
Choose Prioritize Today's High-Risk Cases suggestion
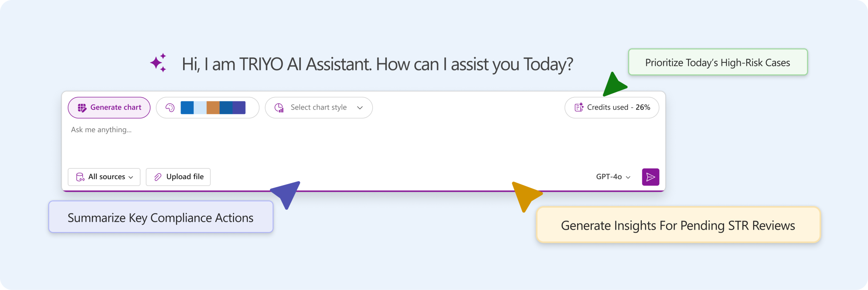coord(717,62)
